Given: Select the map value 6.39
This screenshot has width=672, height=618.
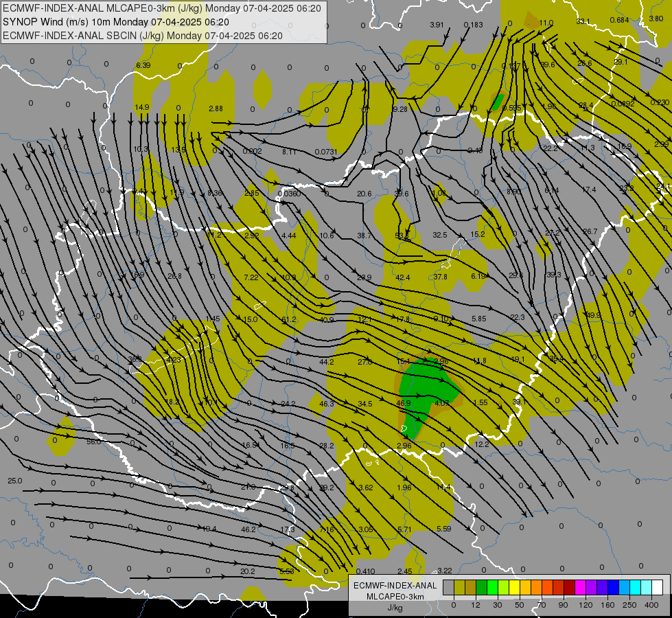Looking at the screenshot, I should [x=143, y=65].
